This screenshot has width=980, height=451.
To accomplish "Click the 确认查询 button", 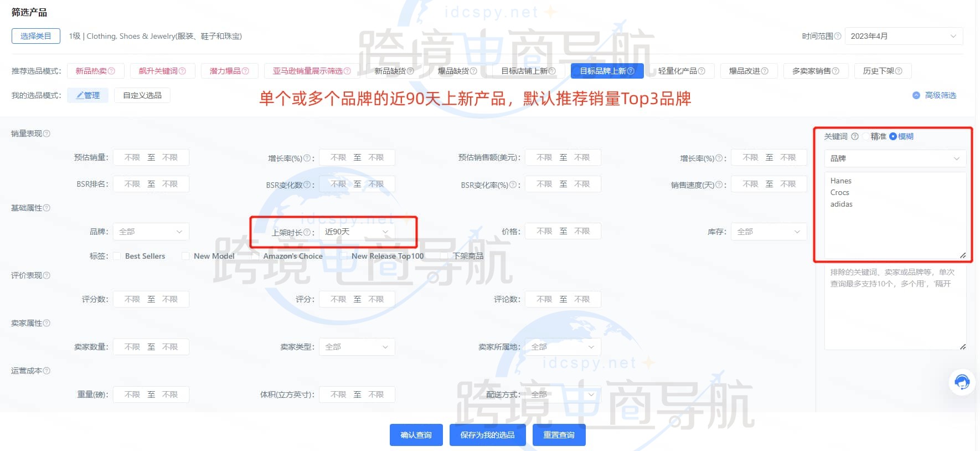I will click(x=416, y=435).
